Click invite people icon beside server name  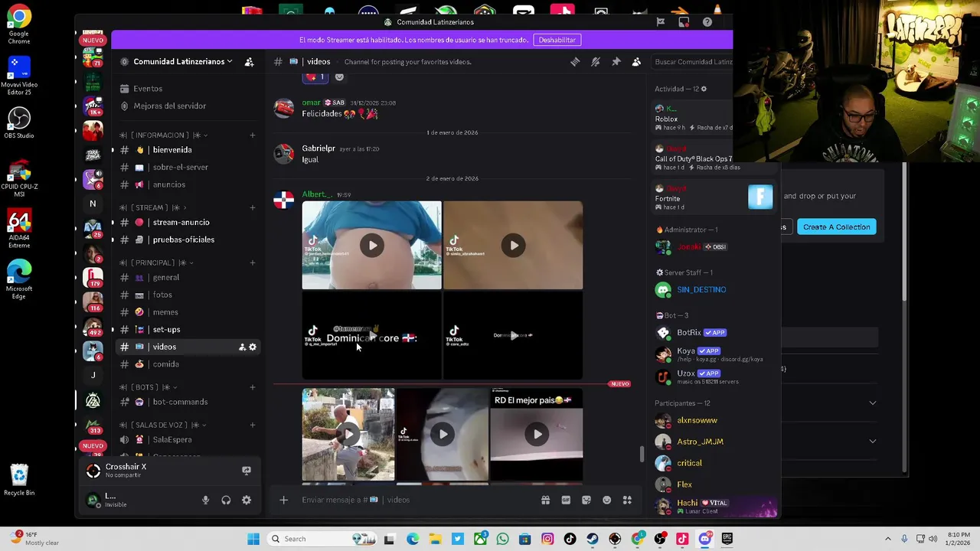pos(249,62)
